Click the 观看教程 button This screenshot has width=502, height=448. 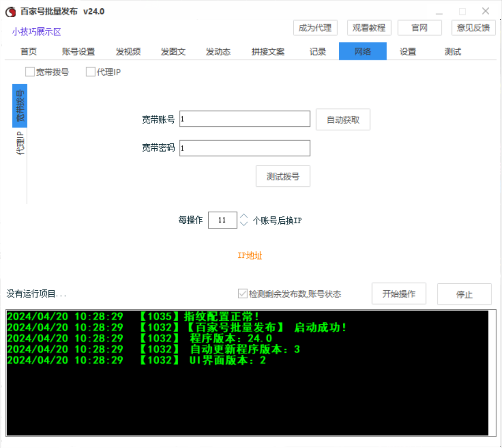pos(369,28)
